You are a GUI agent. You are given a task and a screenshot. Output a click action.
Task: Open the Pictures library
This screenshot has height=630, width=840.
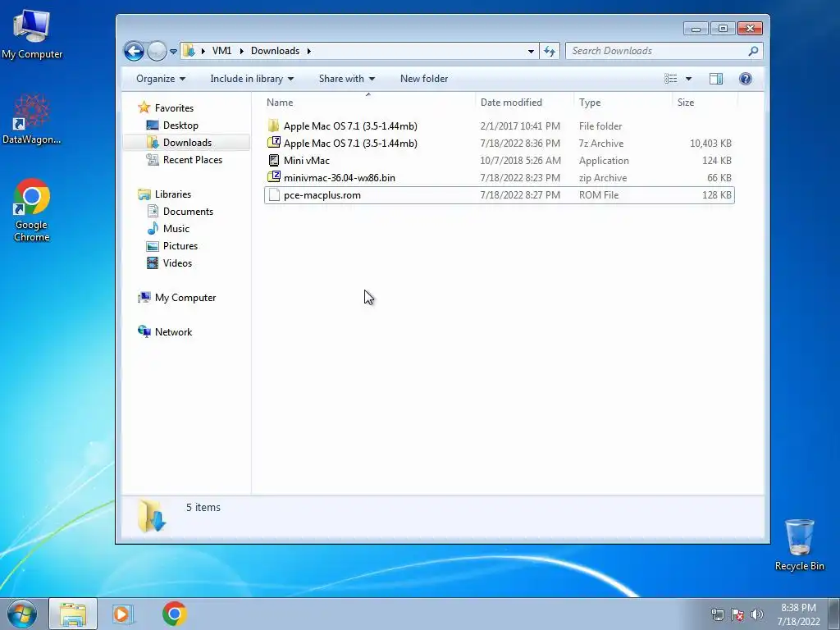click(x=180, y=246)
